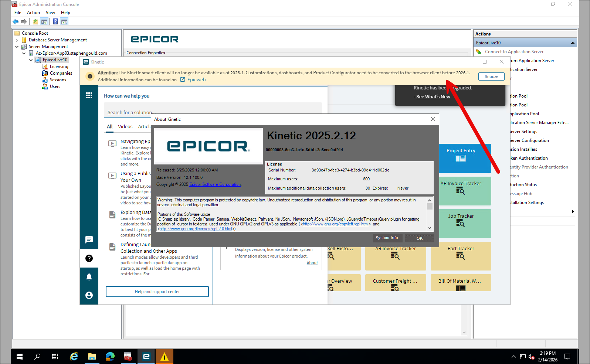590x364 pixels.
Task: Click the Search for a solution field
Action: (213, 110)
